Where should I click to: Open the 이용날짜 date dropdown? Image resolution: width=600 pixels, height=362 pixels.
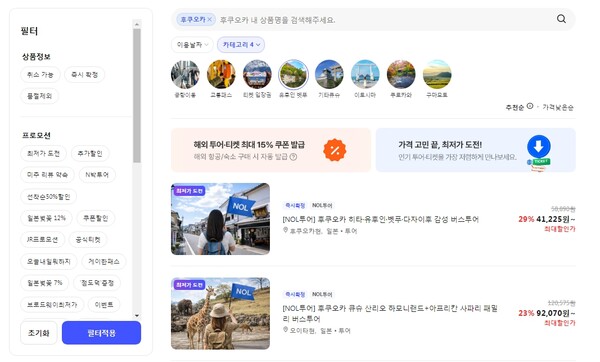(x=192, y=45)
